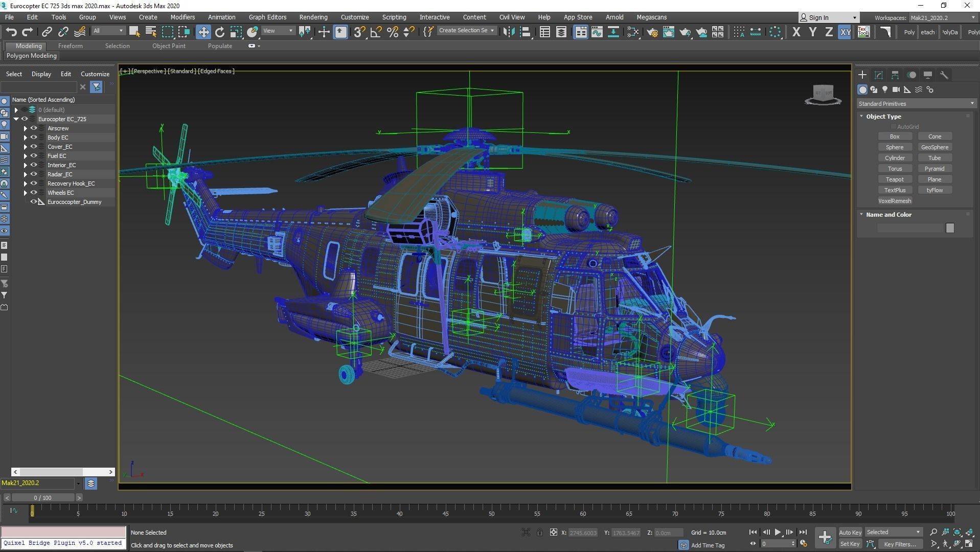
Task: Collapse the Name and Color rollout
Action: 862,215
